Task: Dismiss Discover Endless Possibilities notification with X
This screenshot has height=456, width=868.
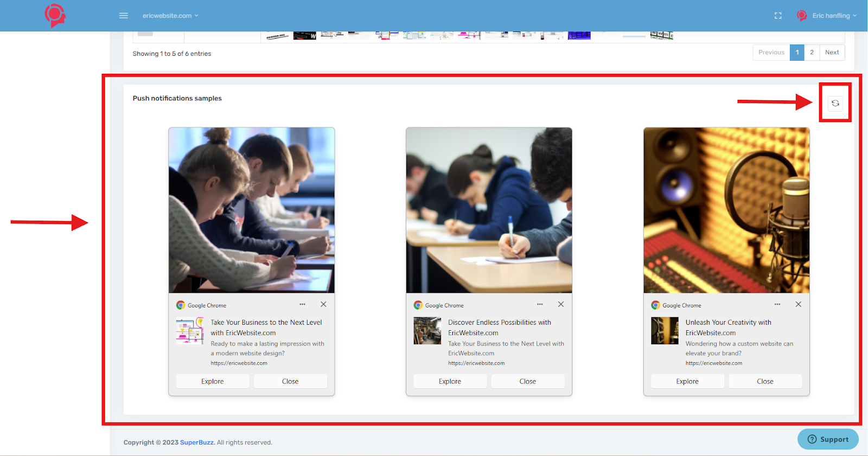Action: pyautogui.click(x=561, y=304)
